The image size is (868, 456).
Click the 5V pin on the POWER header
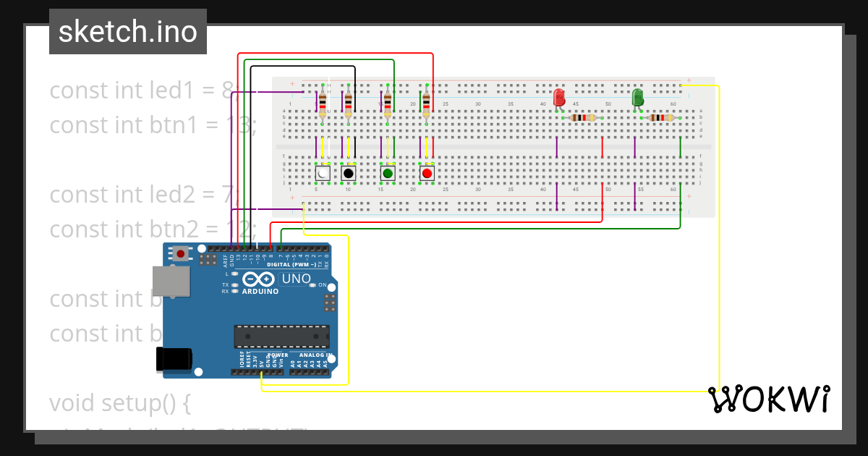(x=262, y=371)
